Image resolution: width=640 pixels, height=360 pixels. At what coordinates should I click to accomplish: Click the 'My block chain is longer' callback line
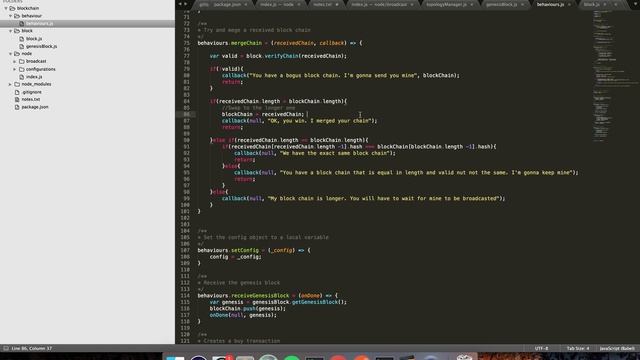click(363, 198)
